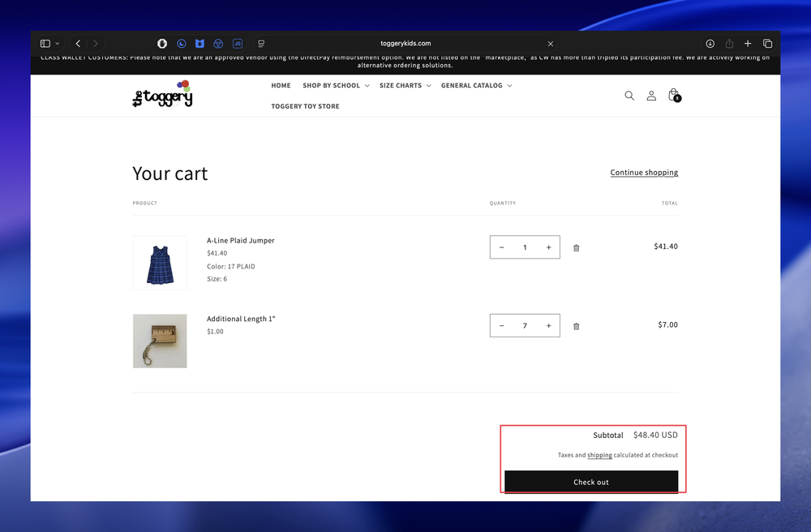
Task: Open the blue cat-face extension icon
Action: tap(200, 44)
